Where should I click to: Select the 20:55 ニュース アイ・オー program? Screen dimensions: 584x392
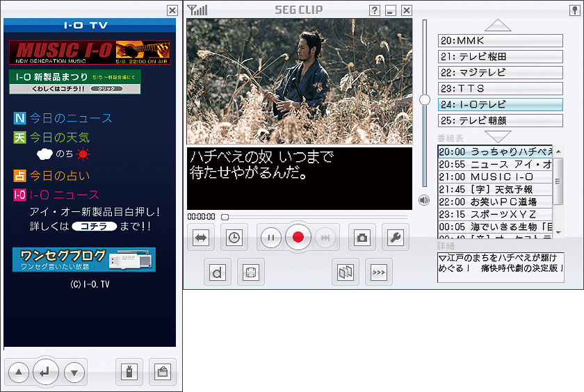[x=495, y=164]
